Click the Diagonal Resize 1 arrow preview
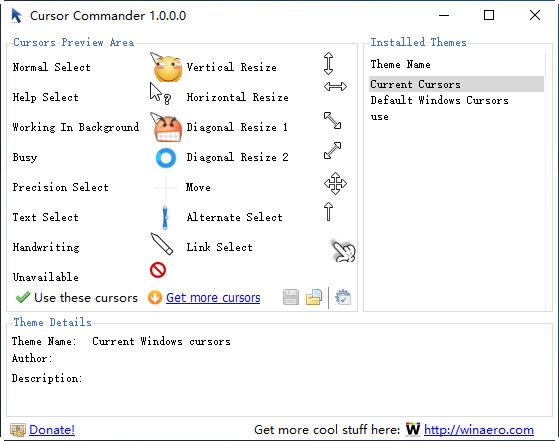The height and width of the screenshot is (441, 559). [x=332, y=120]
